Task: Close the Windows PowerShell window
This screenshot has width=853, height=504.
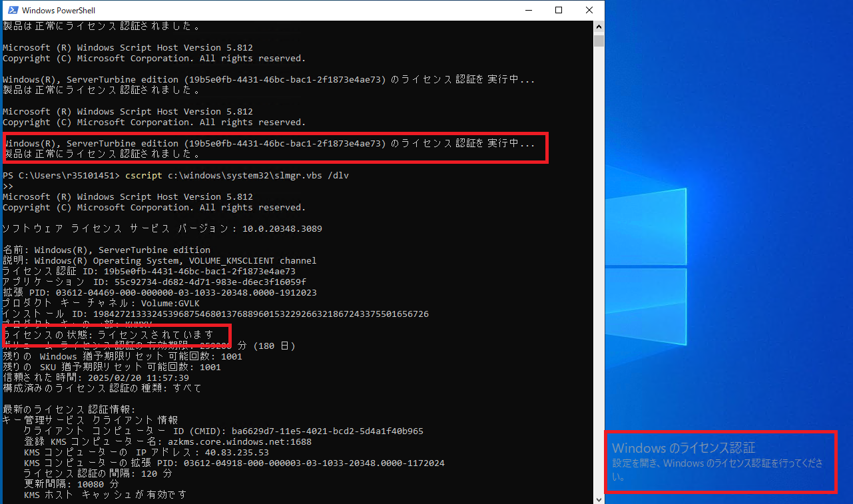Action: pos(589,10)
